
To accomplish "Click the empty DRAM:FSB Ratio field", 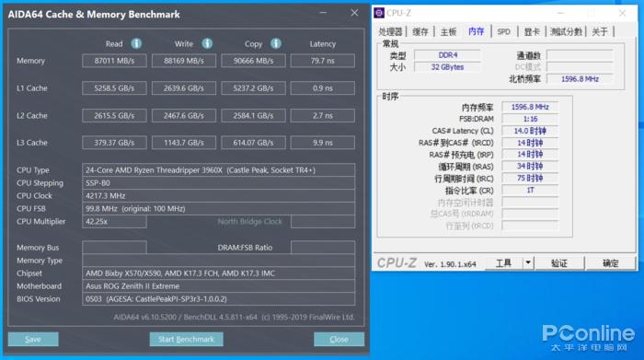I will [323, 248].
